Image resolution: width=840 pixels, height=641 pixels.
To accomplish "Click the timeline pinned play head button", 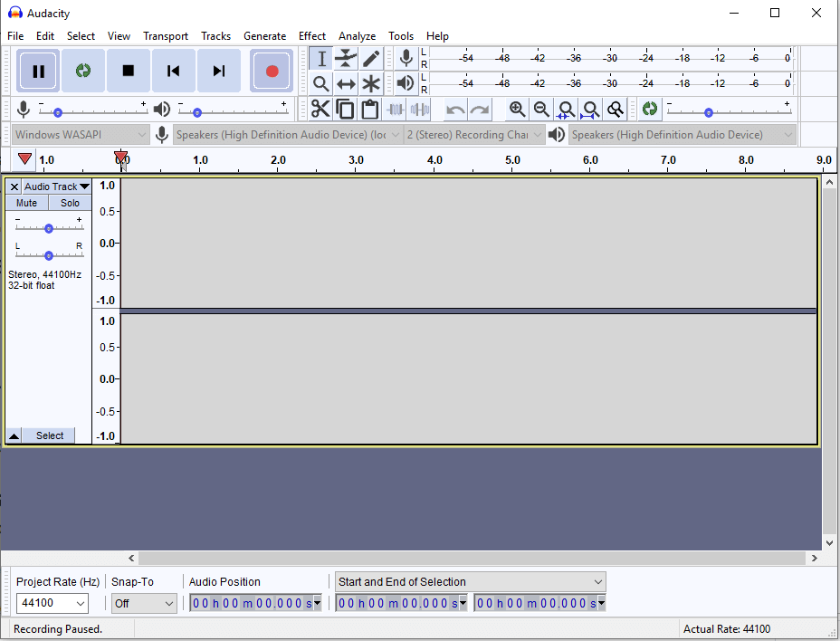I will [x=24, y=159].
